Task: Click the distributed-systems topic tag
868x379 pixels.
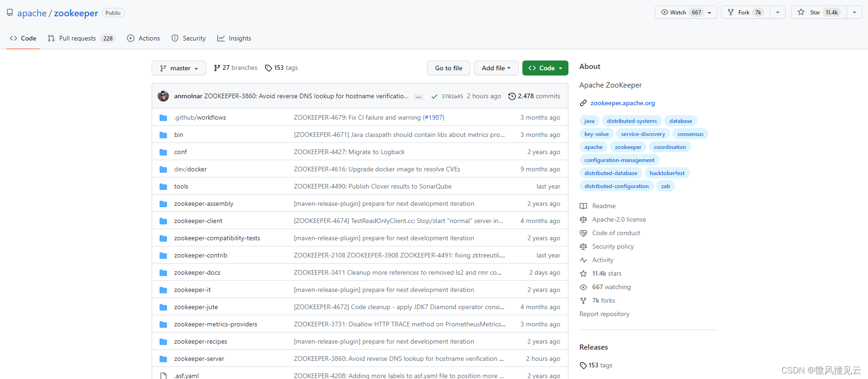Action: click(632, 121)
